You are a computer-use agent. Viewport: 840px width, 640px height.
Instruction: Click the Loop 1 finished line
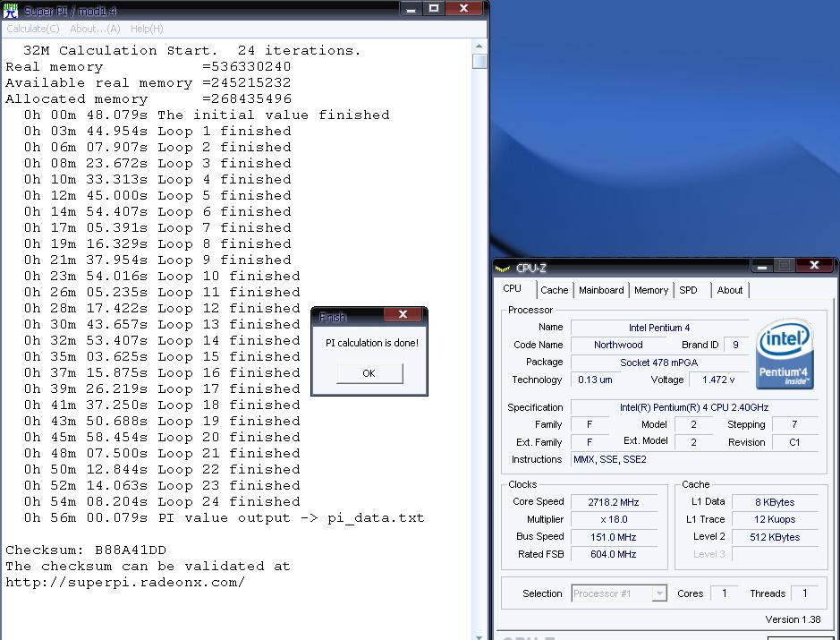point(157,132)
